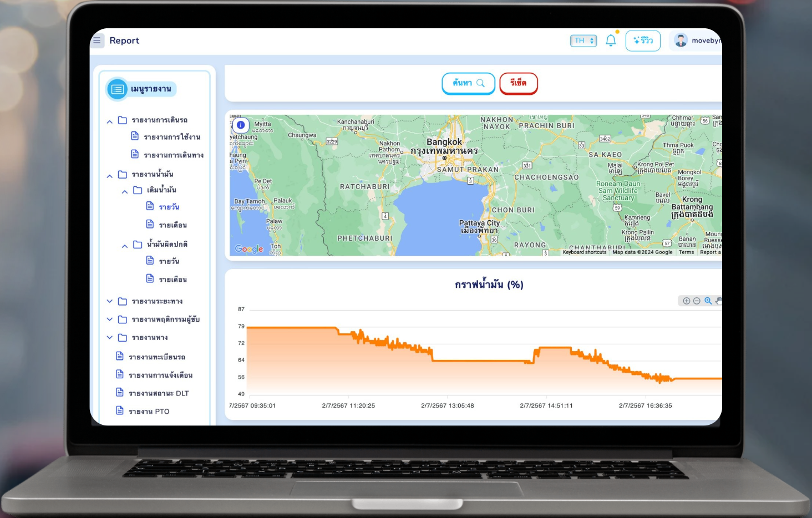Click the เมนูรายงาน list icon in sidebar
The width and height of the screenshot is (812, 518).
coord(117,89)
